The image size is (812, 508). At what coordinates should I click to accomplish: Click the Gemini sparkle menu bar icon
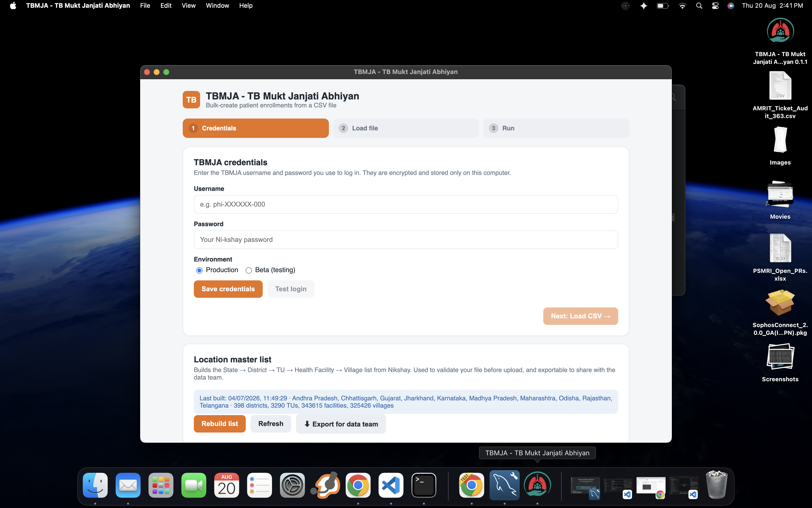click(644, 6)
